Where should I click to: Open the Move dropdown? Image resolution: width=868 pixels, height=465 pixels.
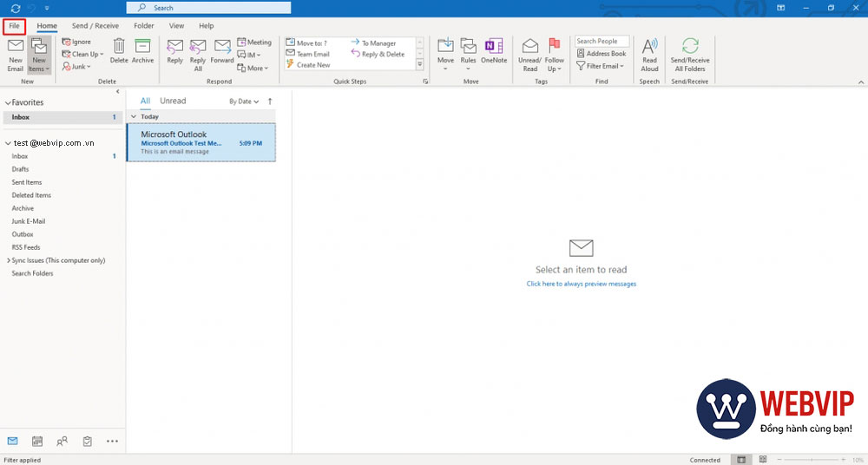point(445,56)
